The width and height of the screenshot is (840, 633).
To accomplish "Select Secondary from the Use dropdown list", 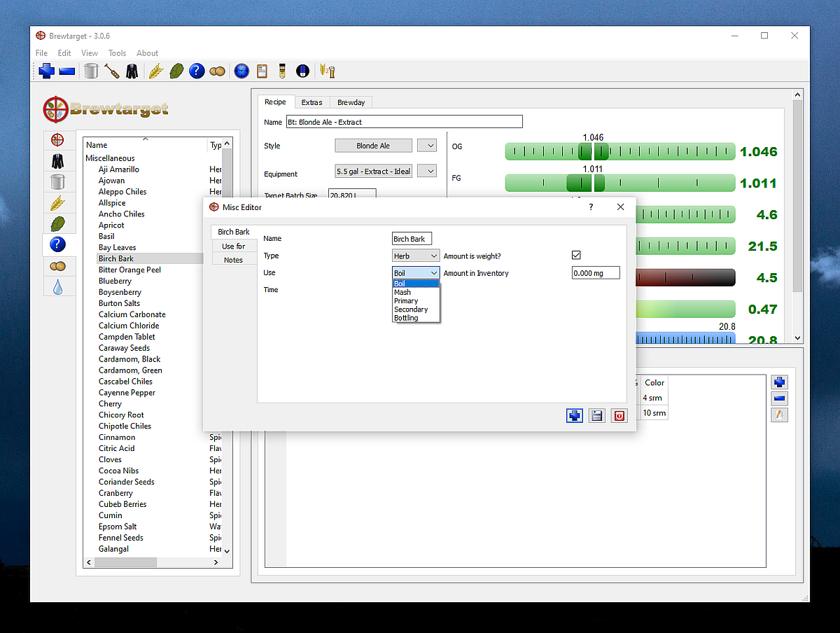I will pos(416,309).
